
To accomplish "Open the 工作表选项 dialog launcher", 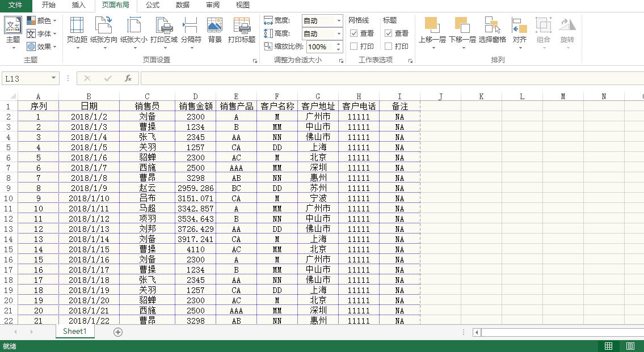I will point(410,61).
